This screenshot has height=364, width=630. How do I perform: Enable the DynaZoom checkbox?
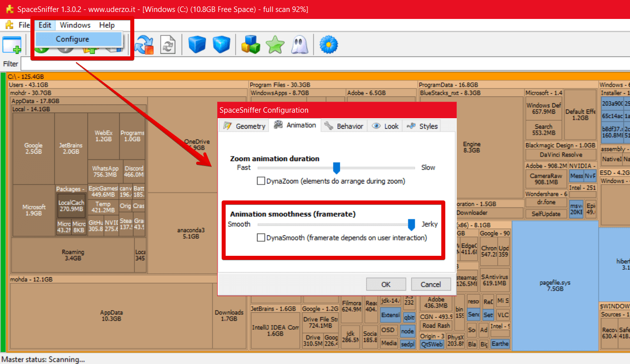(261, 181)
